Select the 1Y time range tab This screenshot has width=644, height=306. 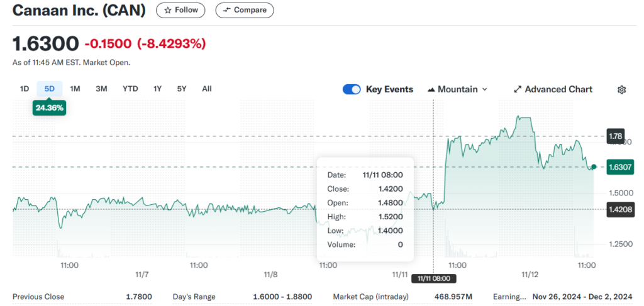tap(157, 89)
